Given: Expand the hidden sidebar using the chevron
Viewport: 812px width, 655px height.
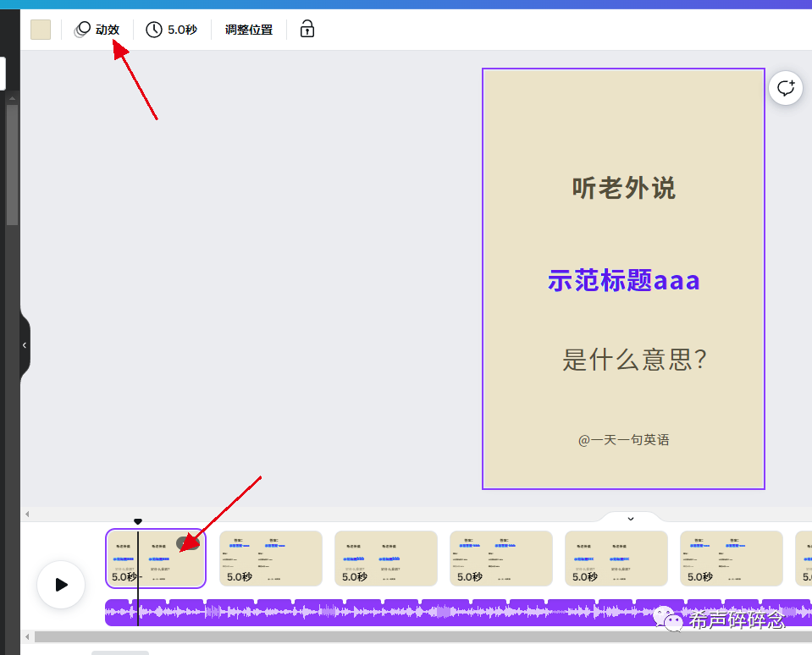Looking at the screenshot, I should (23, 344).
